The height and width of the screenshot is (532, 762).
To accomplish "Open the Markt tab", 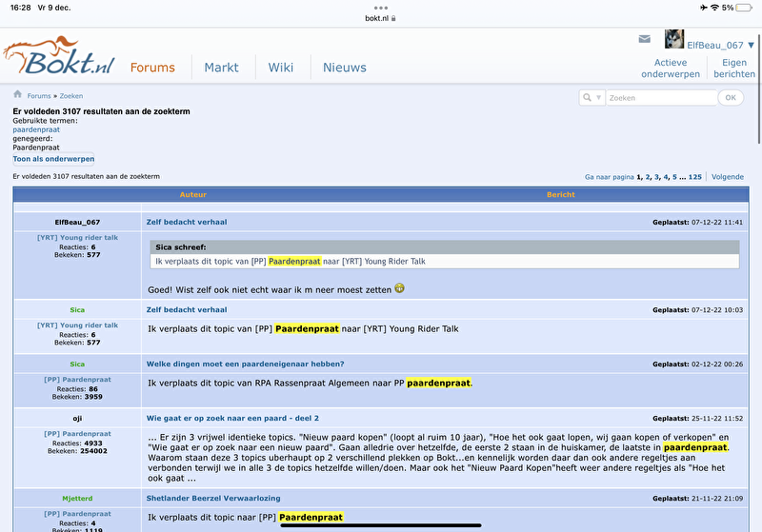I will (221, 68).
